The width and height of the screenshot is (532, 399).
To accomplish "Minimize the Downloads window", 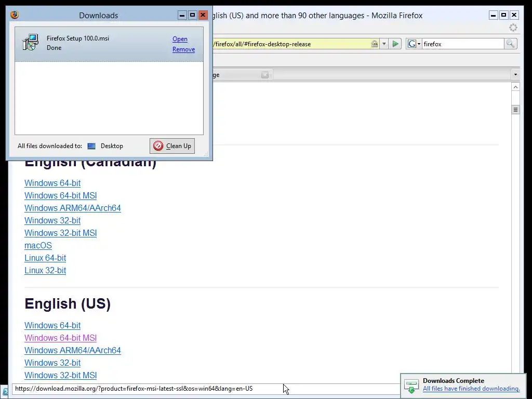I will click(182, 15).
